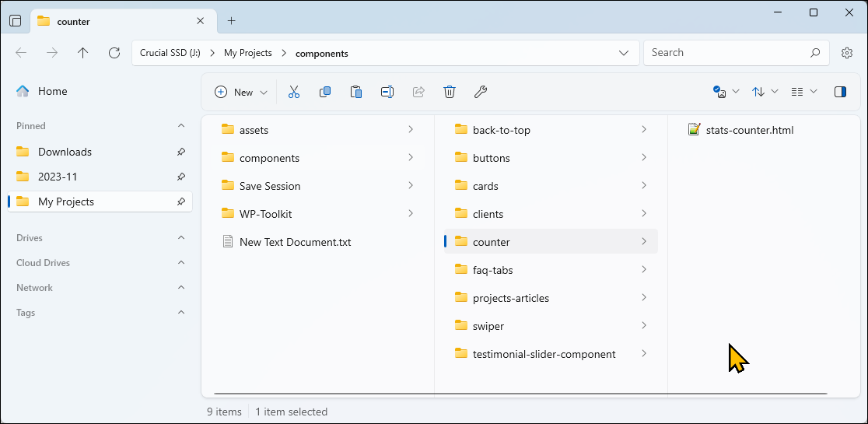Image resolution: width=868 pixels, height=424 pixels.
Task: Click the Rename icon in toolbar
Action: tap(387, 92)
